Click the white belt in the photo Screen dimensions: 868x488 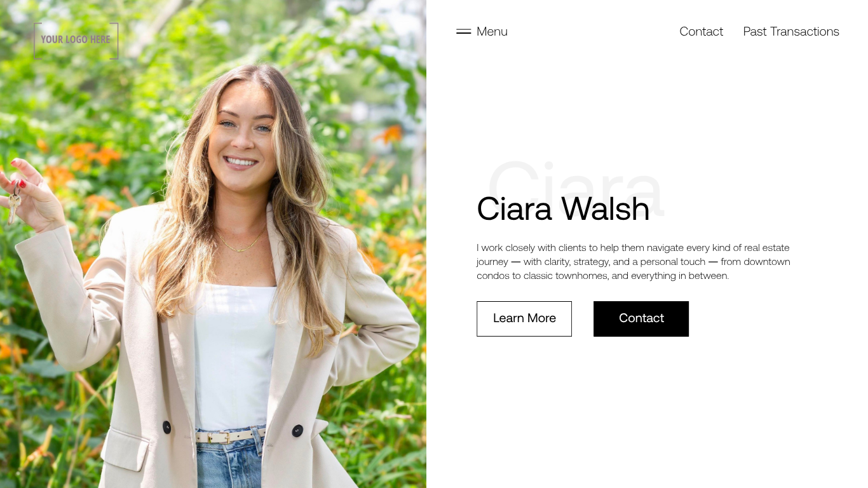pyautogui.click(x=229, y=436)
